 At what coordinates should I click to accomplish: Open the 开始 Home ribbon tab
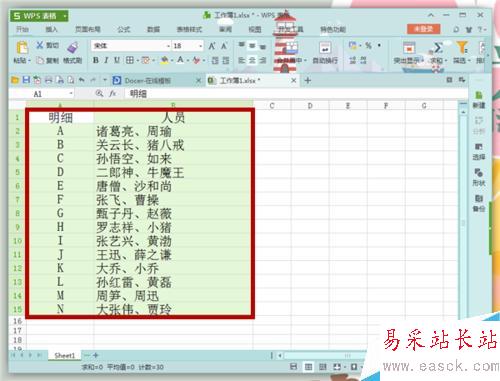[x=22, y=29]
